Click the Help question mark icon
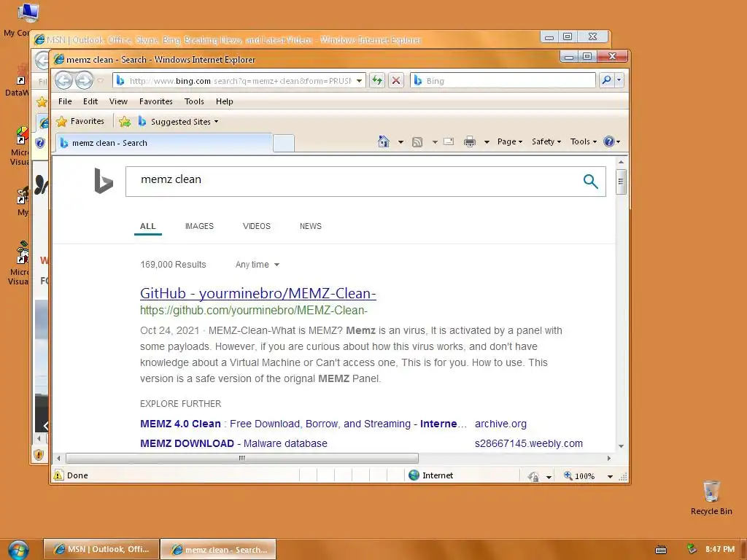The height and width of the screenshot is (560, 747). pos(609,141)
